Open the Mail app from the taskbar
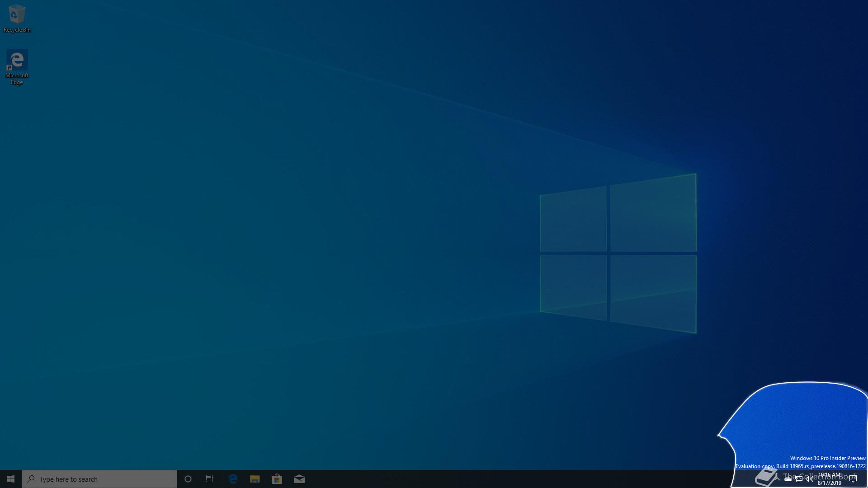Image resolution: width=868 pixels, height=488 pixels. [299, 479]
